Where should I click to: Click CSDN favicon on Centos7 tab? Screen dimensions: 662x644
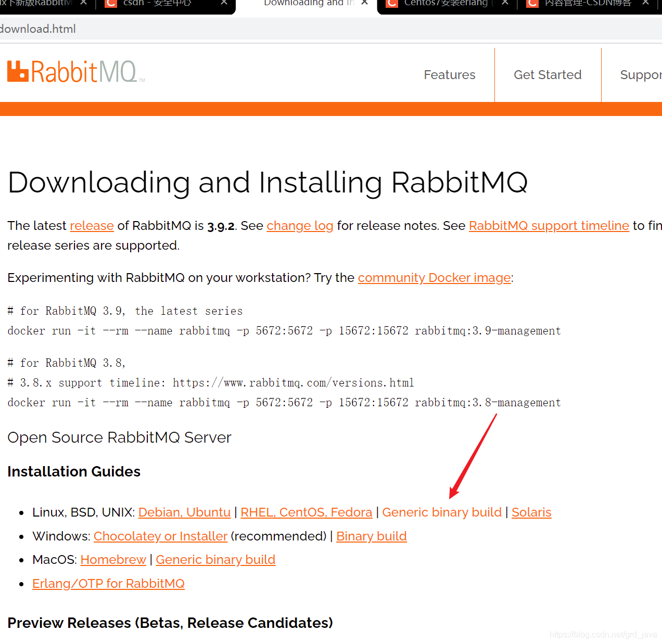[392, 3]
